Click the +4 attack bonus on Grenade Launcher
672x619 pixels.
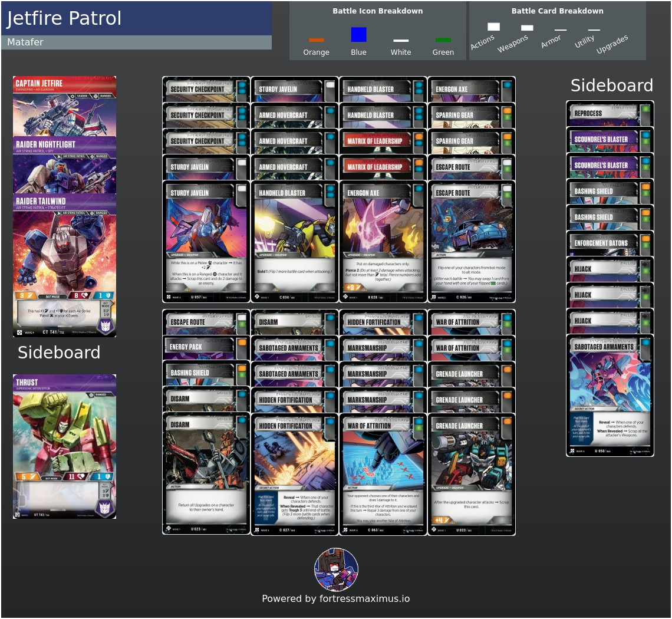click(x=442, y=520)
